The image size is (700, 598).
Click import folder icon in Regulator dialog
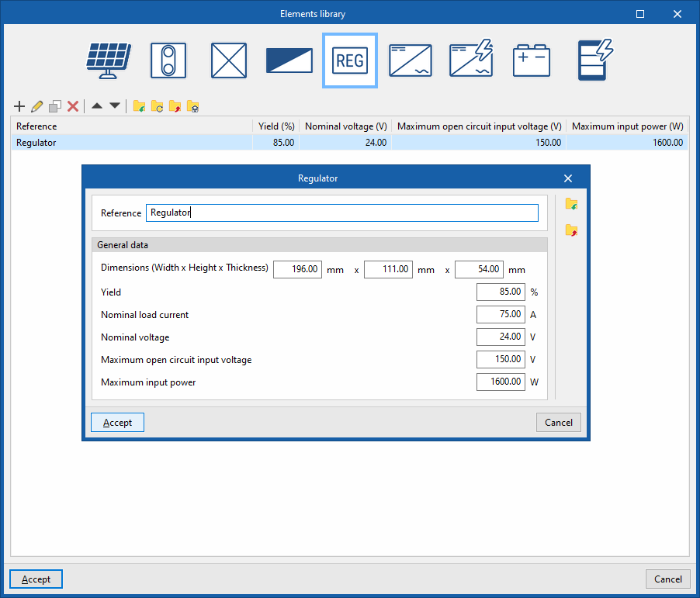tap(571, 205)
